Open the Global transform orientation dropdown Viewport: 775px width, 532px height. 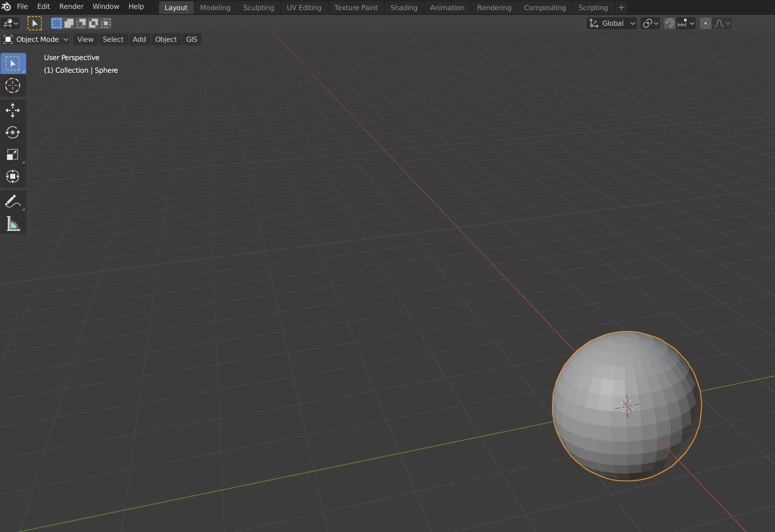click(x=612, y=23)
